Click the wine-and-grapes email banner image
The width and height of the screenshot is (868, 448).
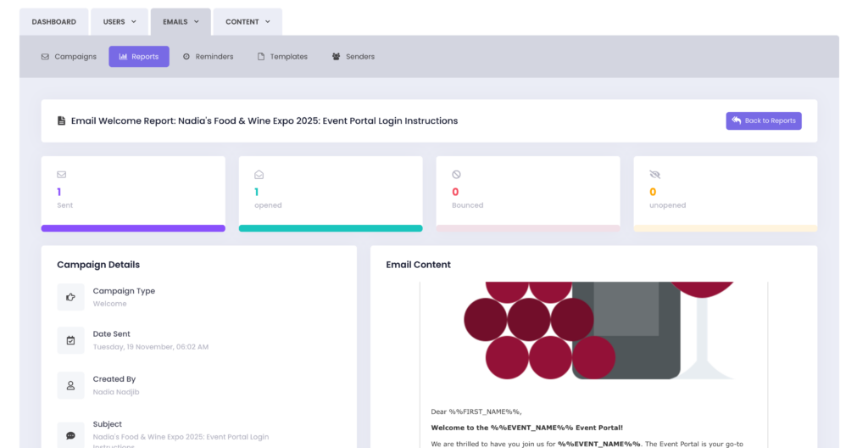(593, 331)
